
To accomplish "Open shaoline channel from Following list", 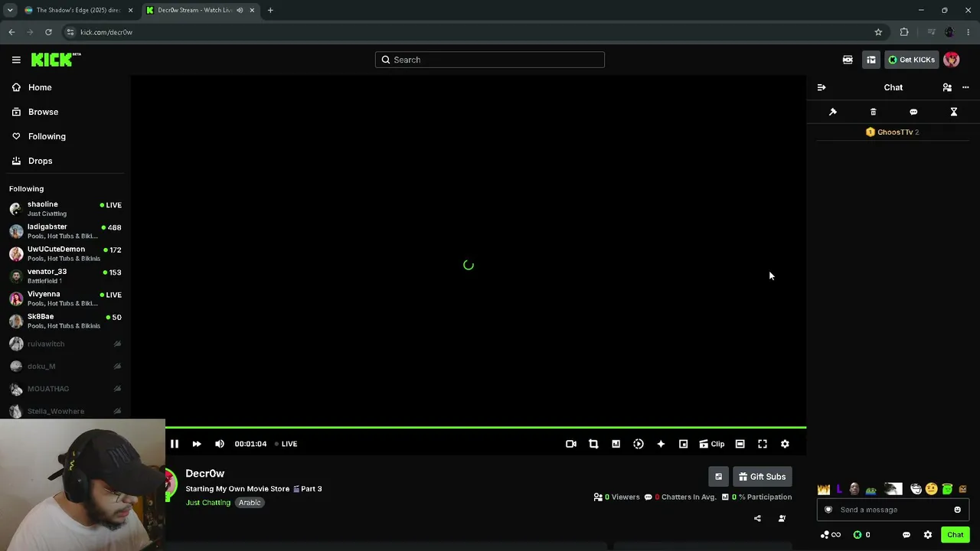I will coord(65,209).
